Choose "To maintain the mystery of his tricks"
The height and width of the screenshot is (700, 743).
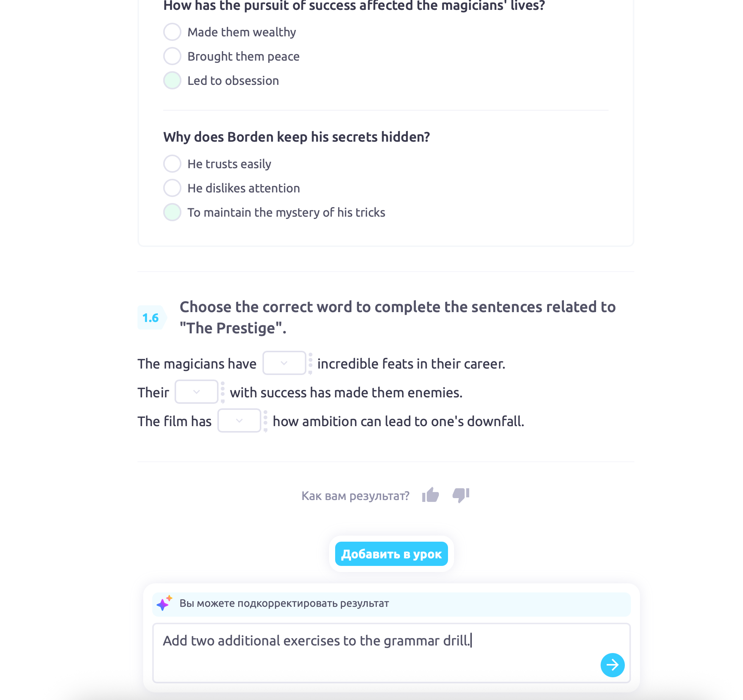pos(172,212)
